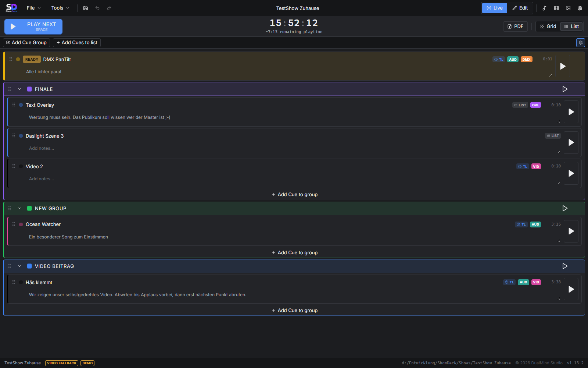Switch to Edit mode

[520, 8]
